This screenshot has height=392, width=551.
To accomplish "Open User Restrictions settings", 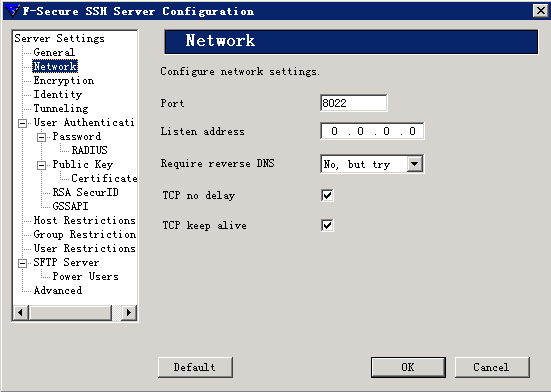I will pyautogui.click(x=84, y=249).
